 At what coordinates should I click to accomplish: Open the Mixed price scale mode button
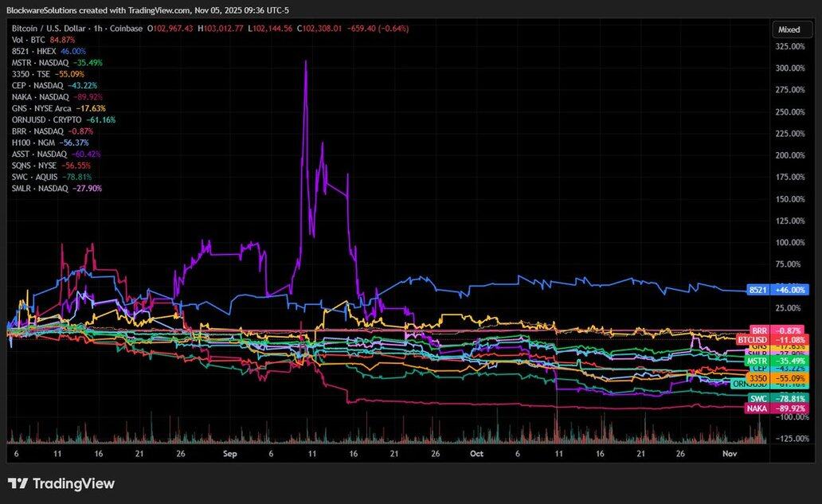(x=789, y=29)
